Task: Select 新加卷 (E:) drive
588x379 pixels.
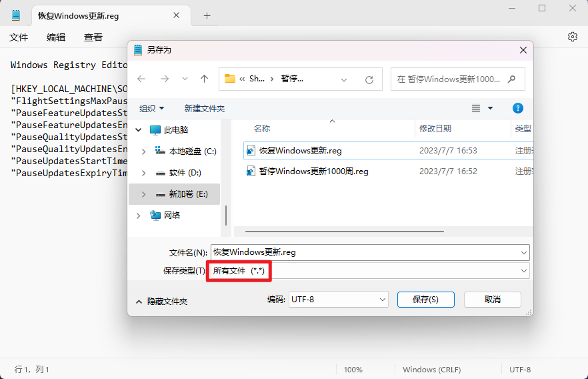Action: coord(188,194)
